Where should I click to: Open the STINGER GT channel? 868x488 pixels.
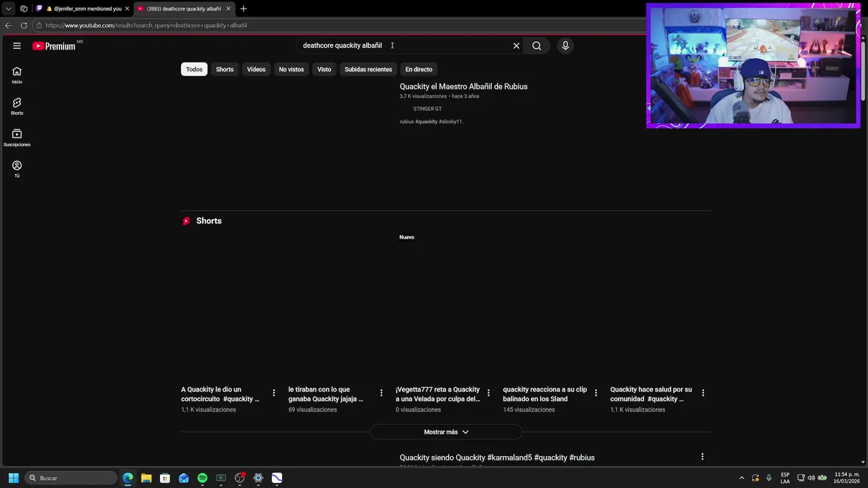click(x=427, y=108)
